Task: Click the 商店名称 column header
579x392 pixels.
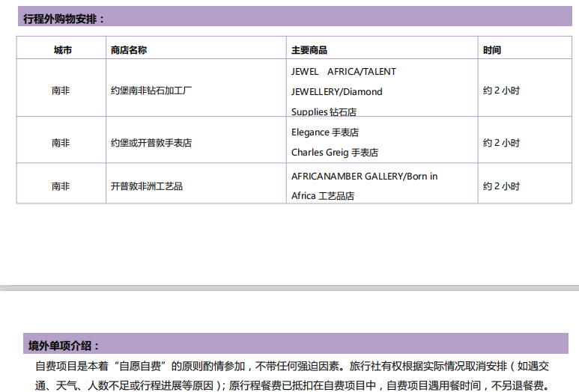Action: coord(129,50)
